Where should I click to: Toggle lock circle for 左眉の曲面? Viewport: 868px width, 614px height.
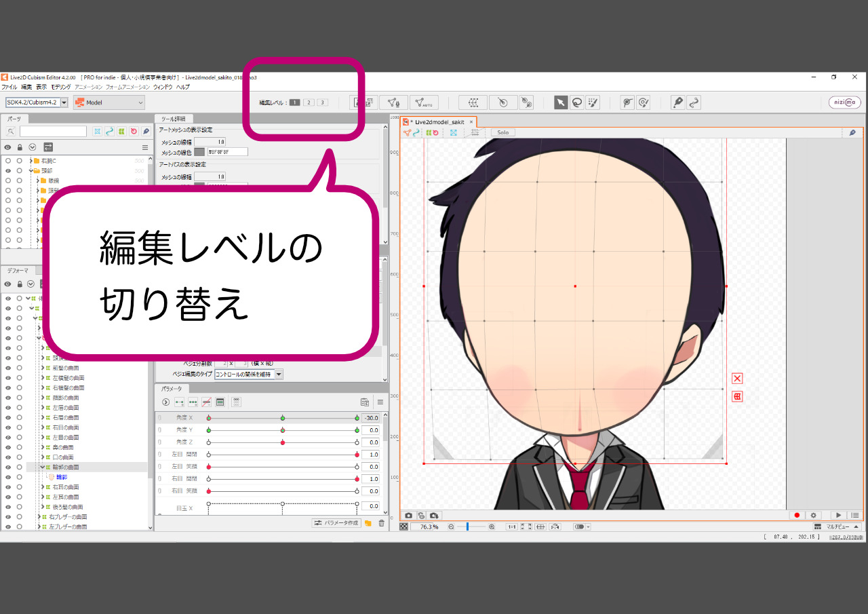(19, 408)
